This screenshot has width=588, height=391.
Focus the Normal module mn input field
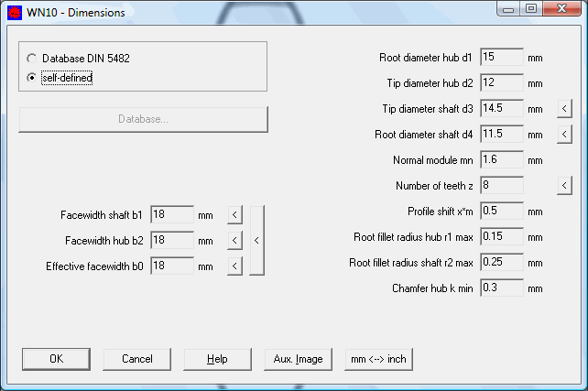pyautogui.click(x=501, y=160)
